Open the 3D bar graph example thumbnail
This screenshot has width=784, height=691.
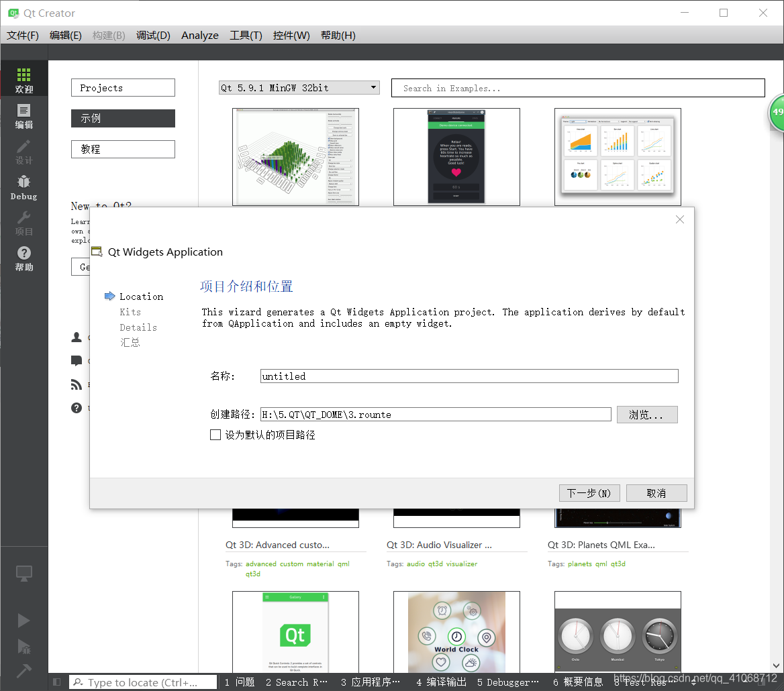pyautogui.click(x=295, y=157)
